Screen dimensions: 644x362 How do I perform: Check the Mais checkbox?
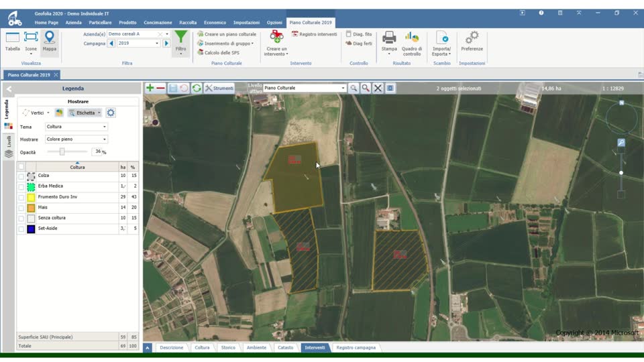21,208
